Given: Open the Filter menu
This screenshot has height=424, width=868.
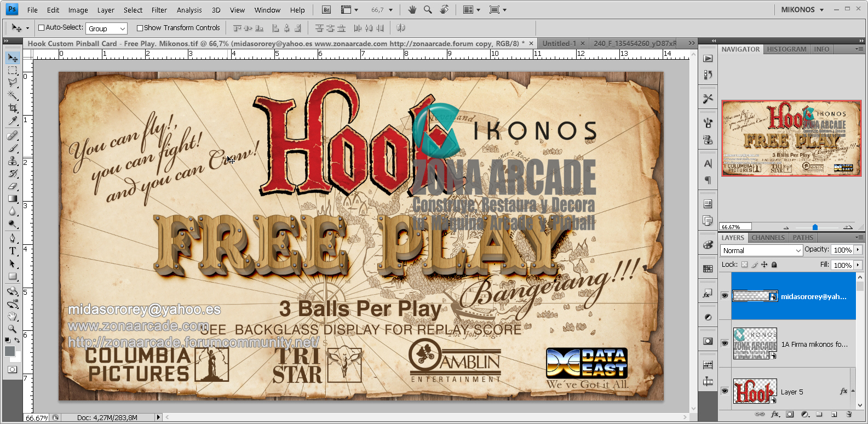Looking at the screenshot, I should pos(159,10).
